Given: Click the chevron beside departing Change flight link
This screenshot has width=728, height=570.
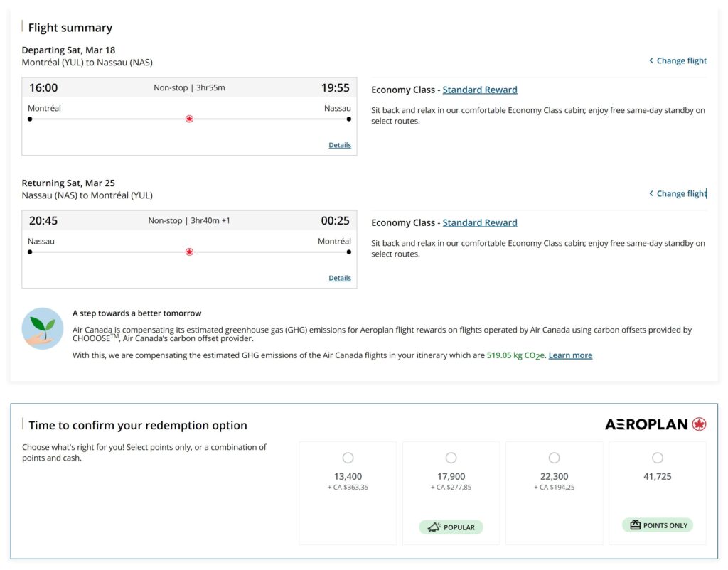Looking at the screenshot, I should click(x=651, y=60).
